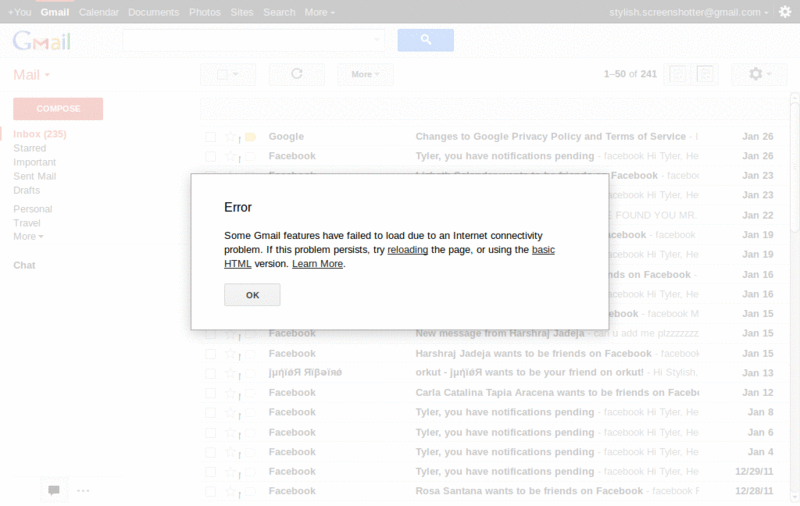Viewport: 800px width, 506px height.
Task: Star the Jan 6 notifications pending email
Action: [230, 433]
